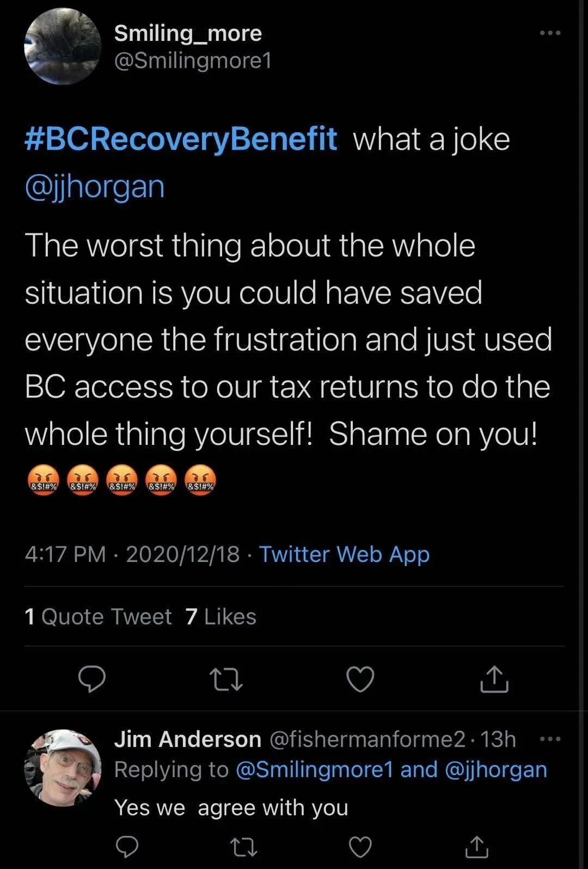
Task: Open more options for main tweet
Action: point(550,33)
